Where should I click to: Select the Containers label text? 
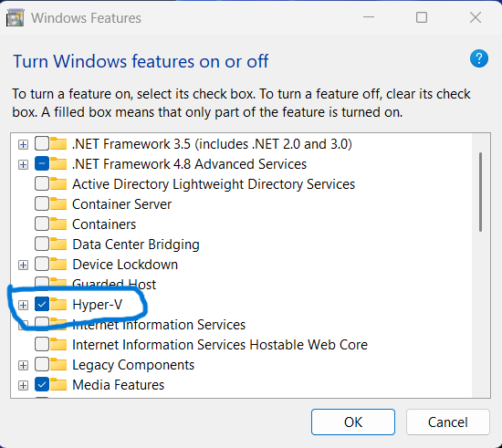click(x=104, y=224)
